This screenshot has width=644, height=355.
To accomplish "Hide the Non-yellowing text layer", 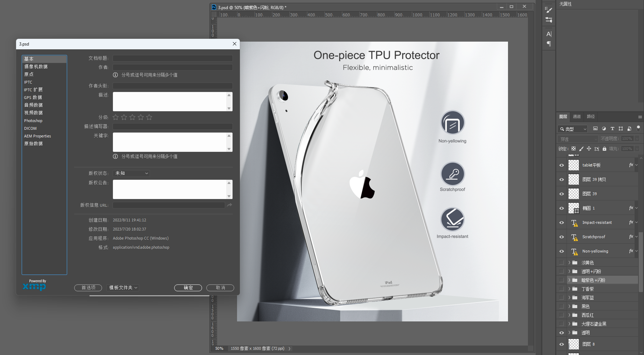I will pyautogui.click(x=561, y=251).
